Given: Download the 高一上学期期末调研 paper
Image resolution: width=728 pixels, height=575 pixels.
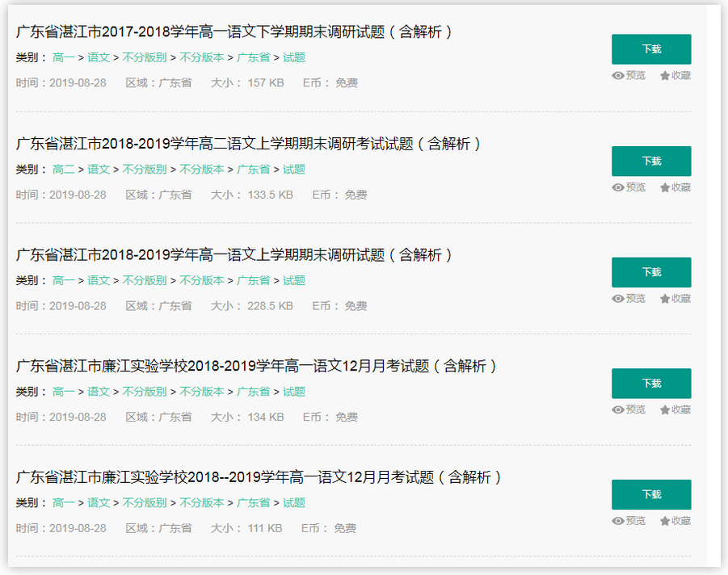Looking at the screenshot, I should coord(651,272).
